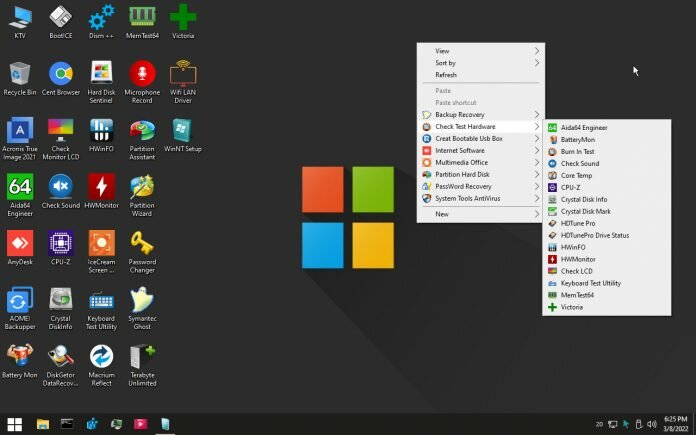Expand Creat Bootable Usb Box submenu
The image size is (696, 435).
tap(481, 138)
